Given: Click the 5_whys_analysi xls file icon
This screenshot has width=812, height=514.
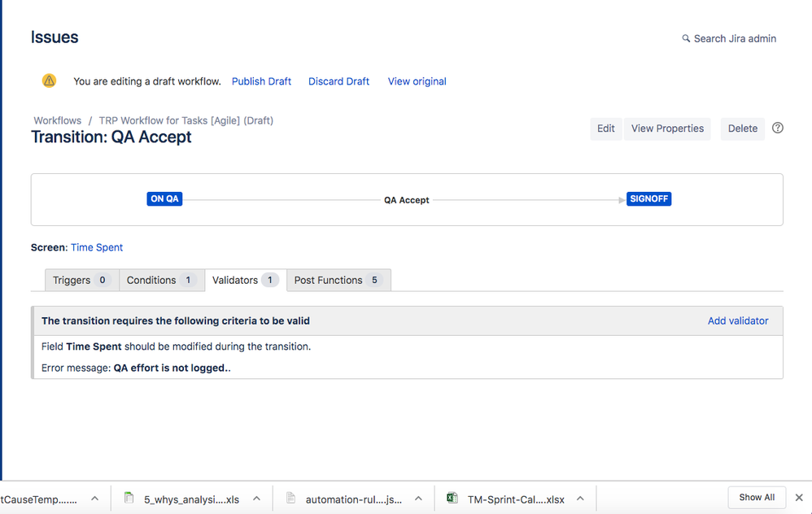Looking at the screenshot, I should pyautogui.click(x=129, y=498).
